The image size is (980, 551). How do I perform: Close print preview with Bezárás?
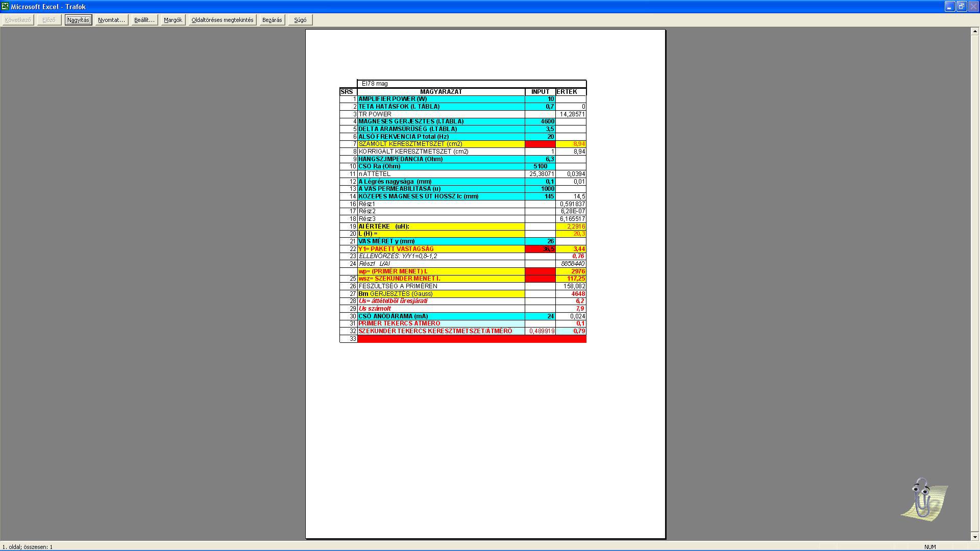[272, 20]
